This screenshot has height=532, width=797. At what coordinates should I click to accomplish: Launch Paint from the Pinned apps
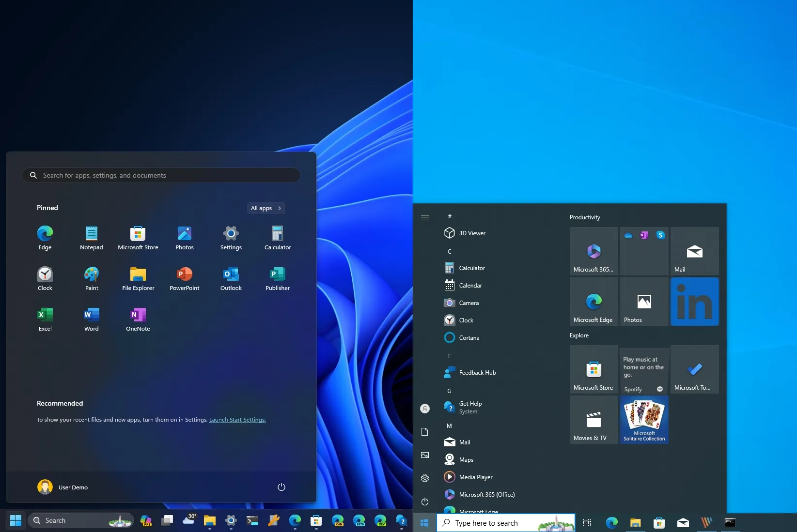coord(92,278)
